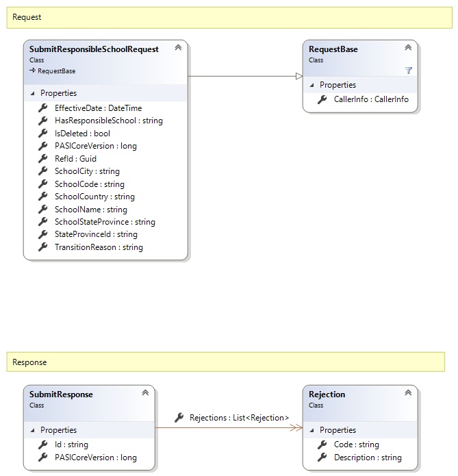The width and height of the screenshot is (458, 476).
Task: Select the SchoolCountry : string property
Action: (x=94, y=197)
